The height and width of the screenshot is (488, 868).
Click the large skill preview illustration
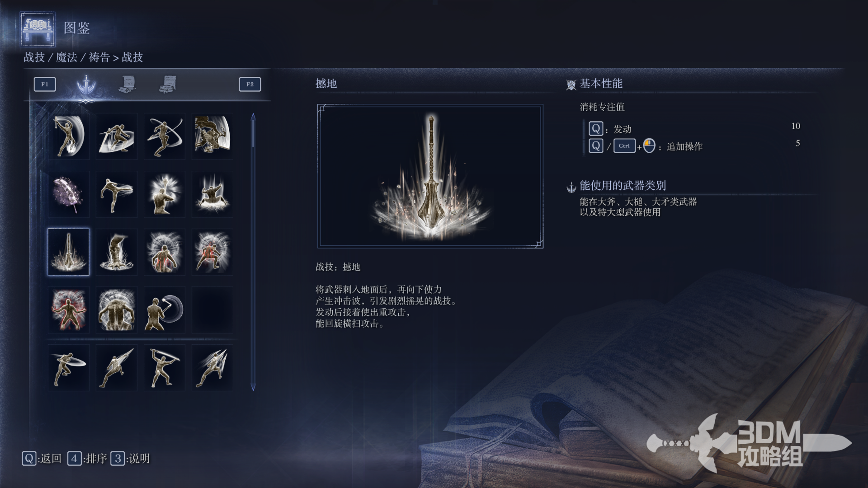click(430, 176)
